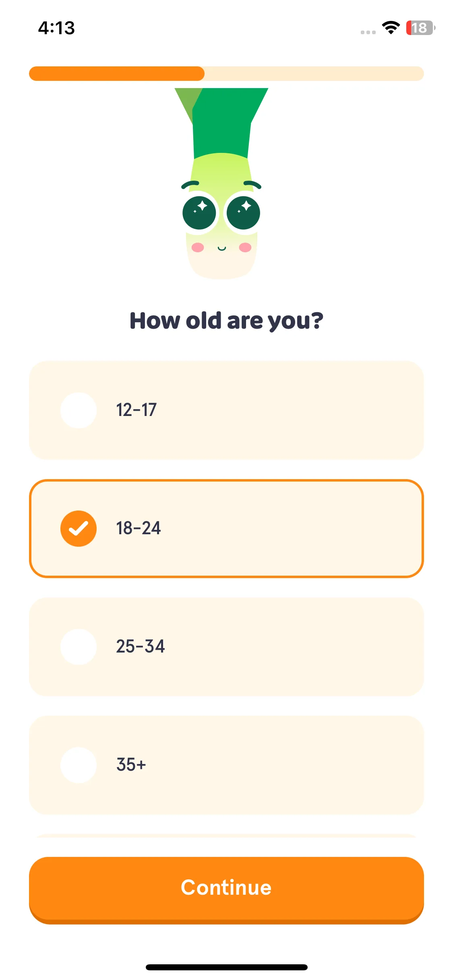Choose the 12-17 age option card

click(x=226, y=410)
